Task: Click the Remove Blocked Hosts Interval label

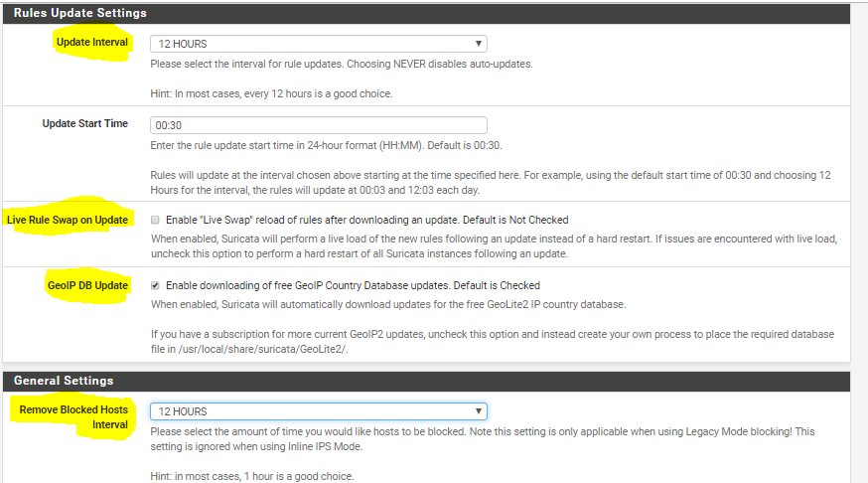Action: click(73, 417)
